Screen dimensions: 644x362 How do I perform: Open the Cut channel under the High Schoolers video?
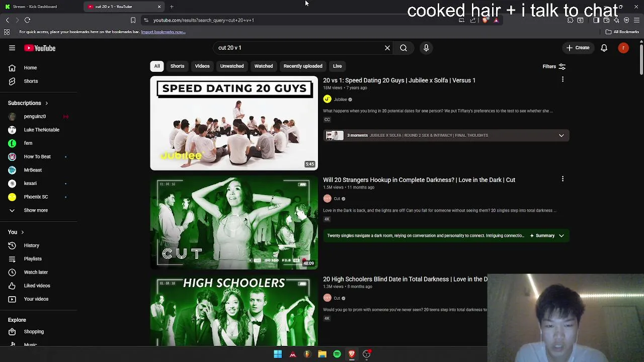point(337,298)
